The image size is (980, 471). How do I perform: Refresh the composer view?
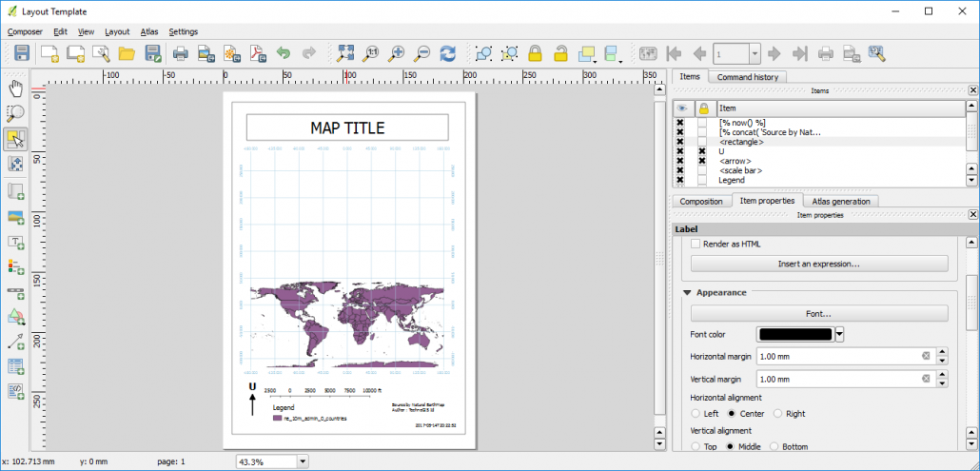[x=448, y=53]
